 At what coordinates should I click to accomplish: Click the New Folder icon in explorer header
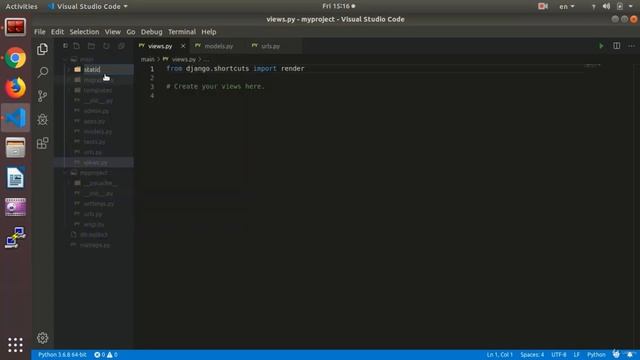91,46
